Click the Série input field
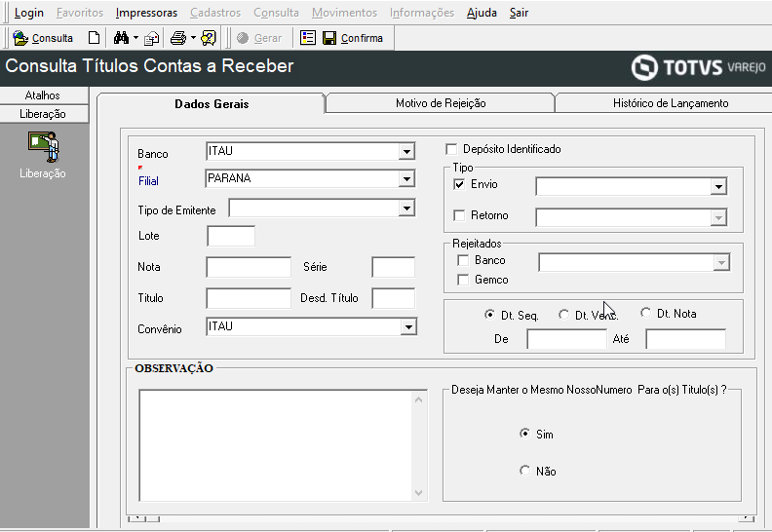Image resolution: width=772 pixels, height=532 pixels. [x=394, y=267]
